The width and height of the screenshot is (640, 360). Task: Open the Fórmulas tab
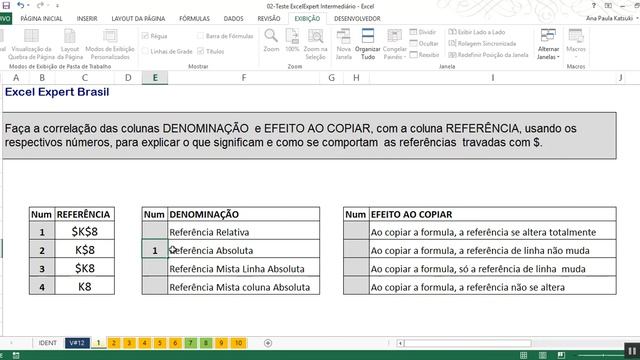[x=194, y=19]
